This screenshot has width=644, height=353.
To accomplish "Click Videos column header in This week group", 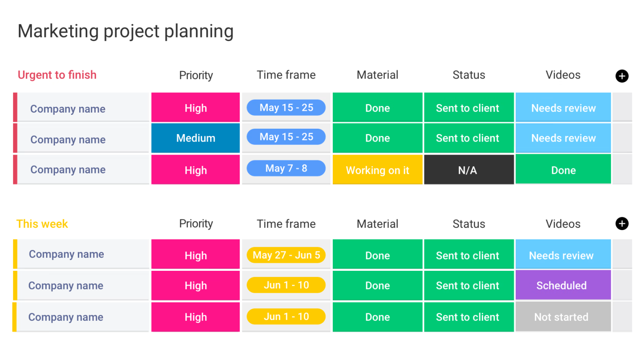I will [563, 224].
